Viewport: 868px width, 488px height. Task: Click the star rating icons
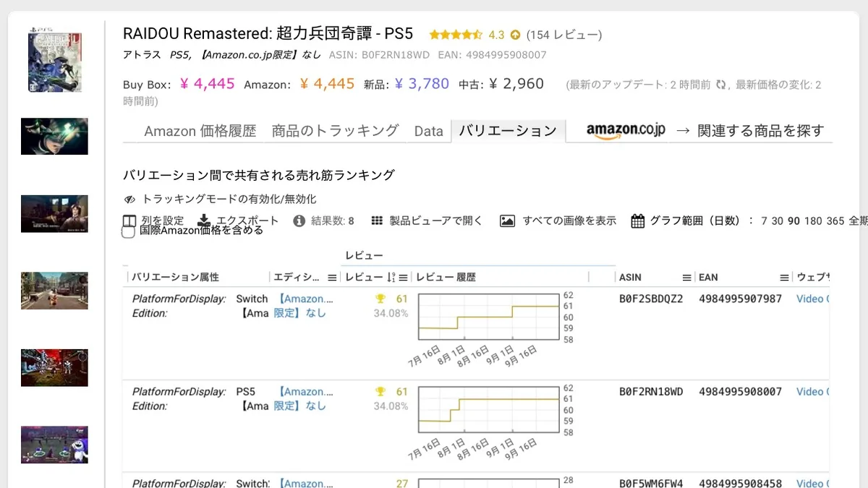(456, 35)
